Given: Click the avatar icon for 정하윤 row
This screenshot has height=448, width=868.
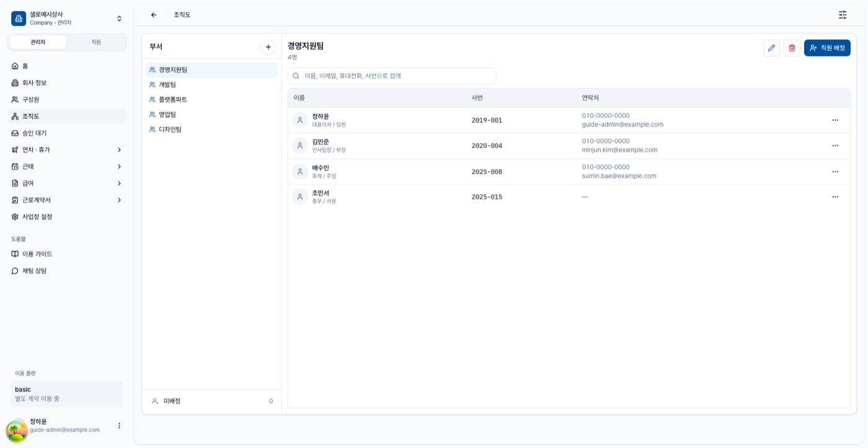Looking at the screenshot, I should 300,120.
